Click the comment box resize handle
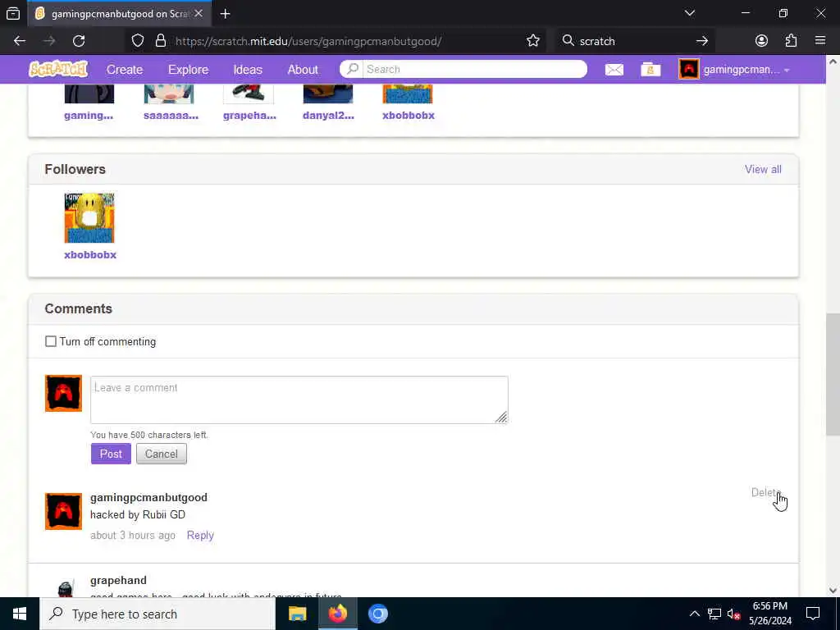The width and height of the screenshot is (840, 630). (x=501, y=418)
